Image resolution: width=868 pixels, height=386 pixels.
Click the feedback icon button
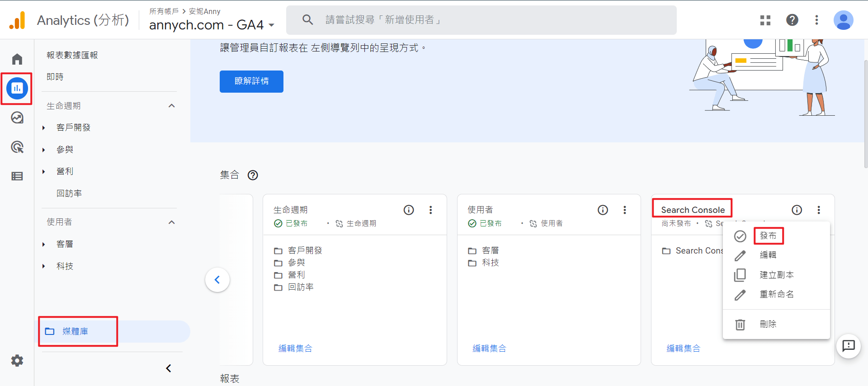pos(849,346)
